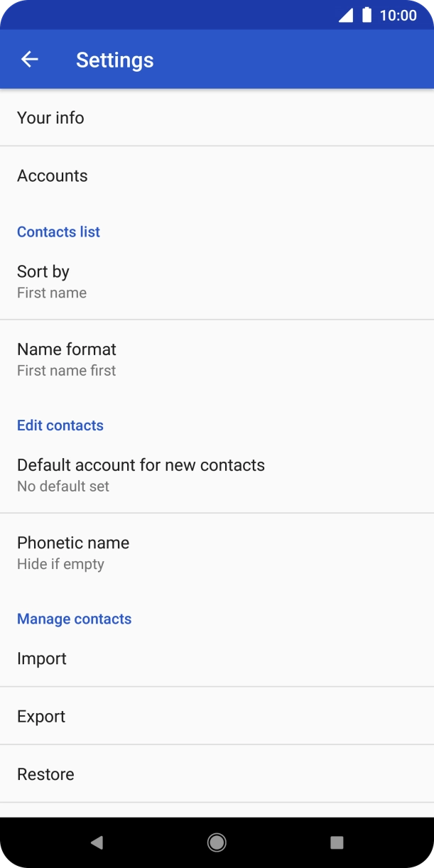Tap the 10:00 clock in status bar
Image resolution: width=434 pixels, height=868 pixels.
(398, 15)
